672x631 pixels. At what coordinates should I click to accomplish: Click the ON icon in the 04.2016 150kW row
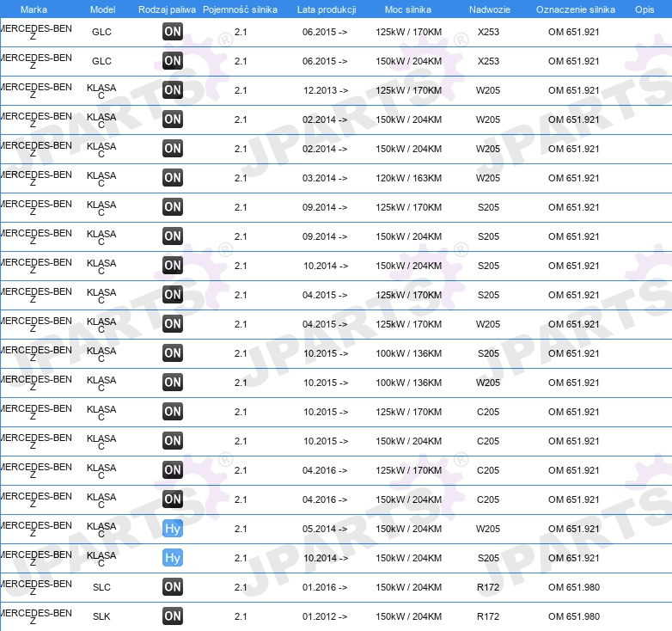point(173,499)
